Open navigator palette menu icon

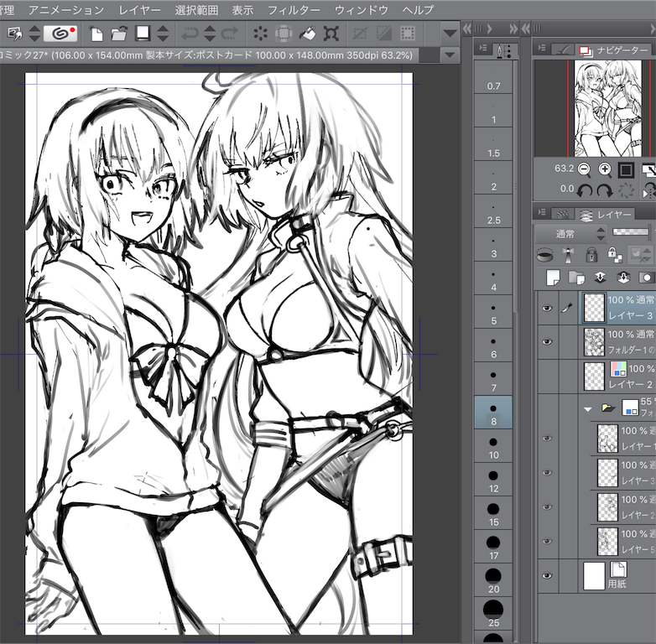coord(542,48)
